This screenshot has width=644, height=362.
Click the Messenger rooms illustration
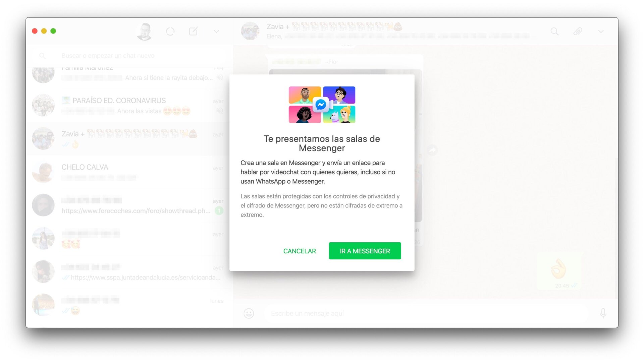coord(322,105)
